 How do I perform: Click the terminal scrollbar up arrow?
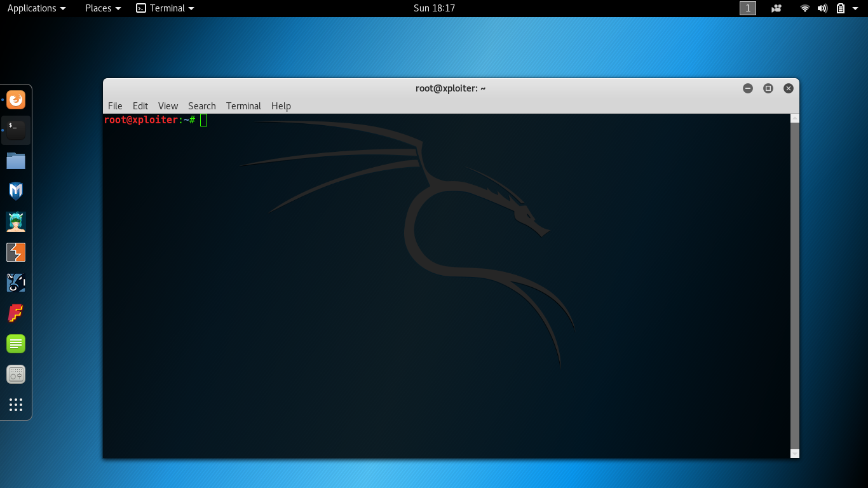pyautogui.click(x=795, y=118)
